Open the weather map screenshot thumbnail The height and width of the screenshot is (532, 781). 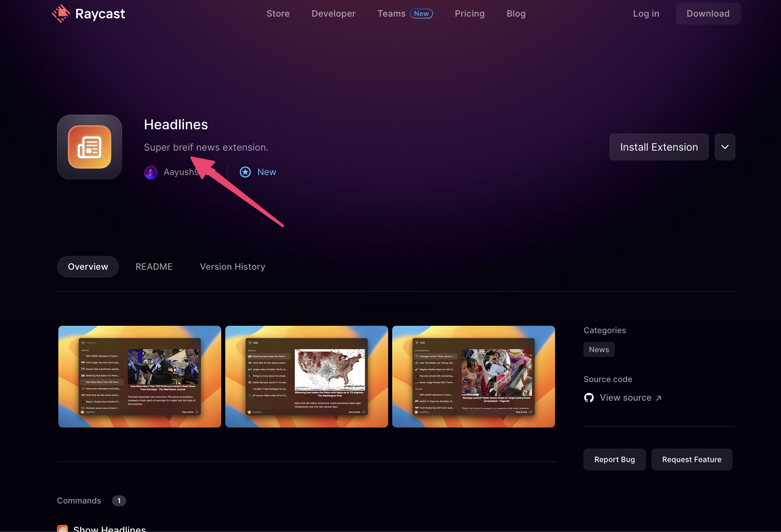coord(306,377)
